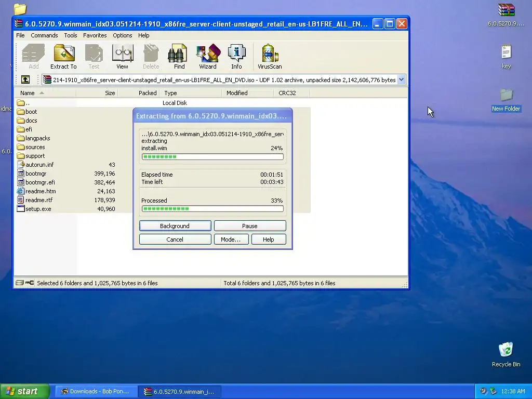The width and height of the screenshot is (532, 399).
Task: Click the system tray clock
Action: tap(513, 392)
